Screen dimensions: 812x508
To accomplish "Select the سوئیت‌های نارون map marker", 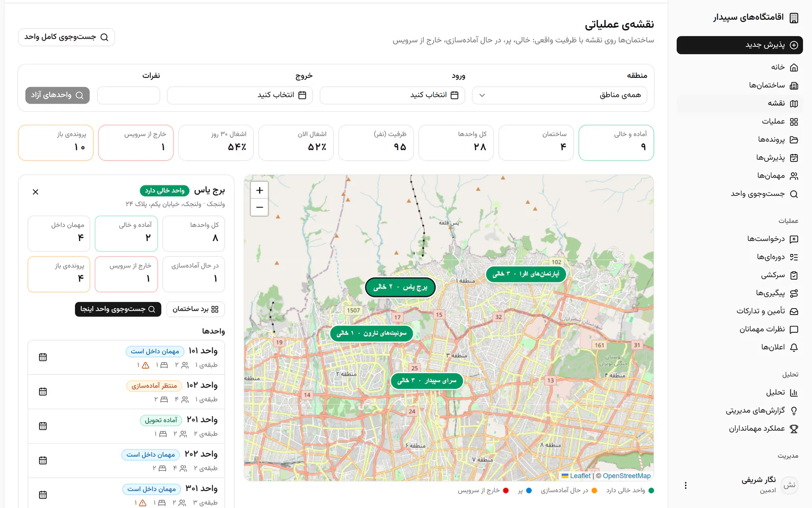I will click(372, 333).
